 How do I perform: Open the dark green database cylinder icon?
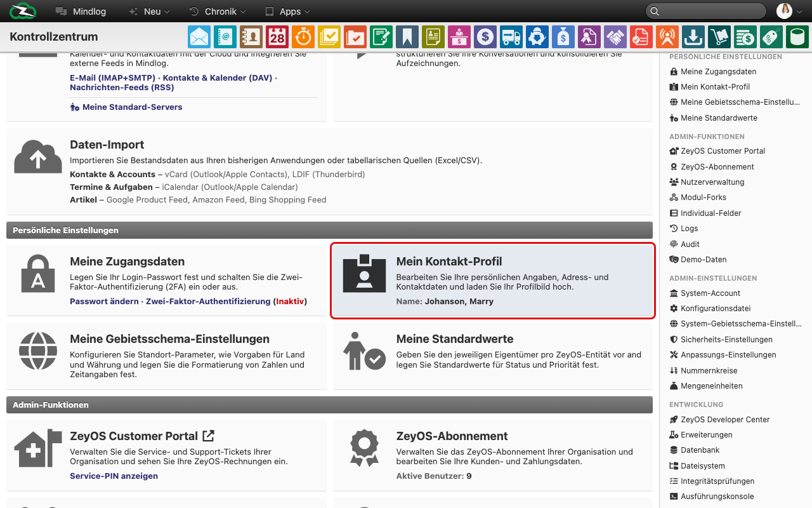[797, 37]
